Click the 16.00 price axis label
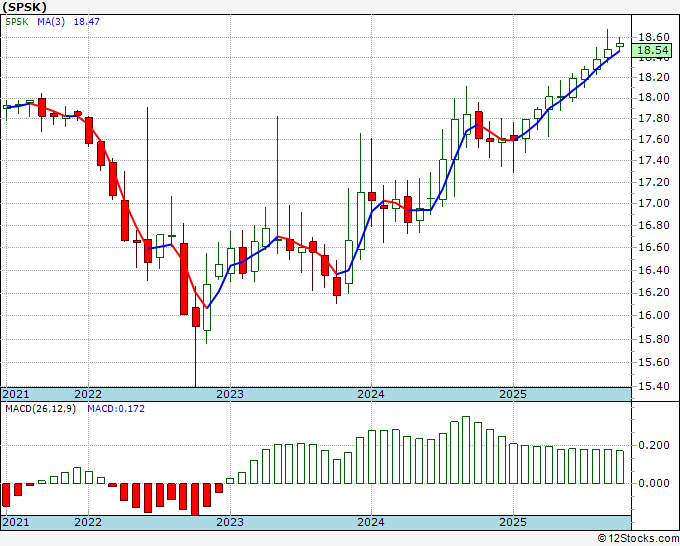This screenshot has width=680, height=546. [x=654, y=315]
